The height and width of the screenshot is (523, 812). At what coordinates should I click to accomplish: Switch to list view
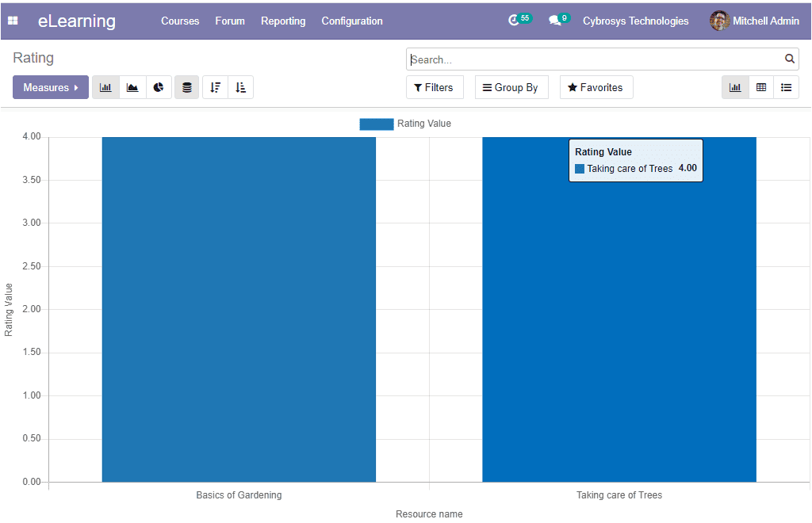[786, 87]
